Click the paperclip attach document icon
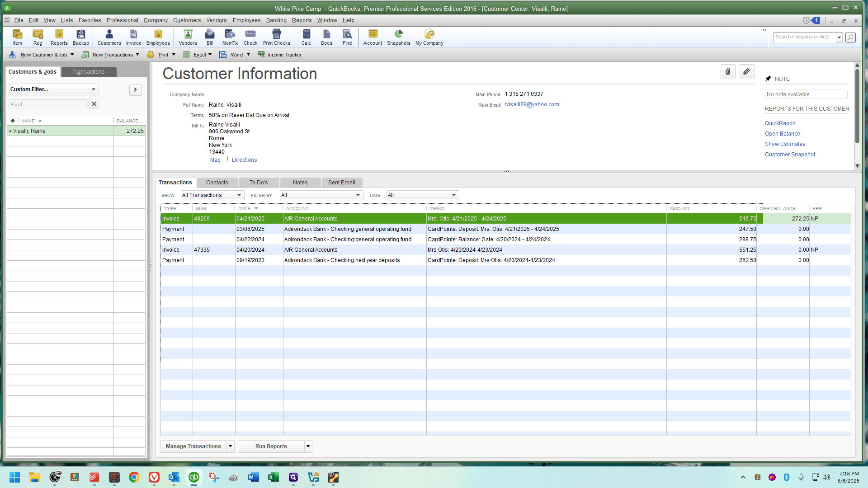The width and height of the screenshot is (868, 488). tap(728, 71)
